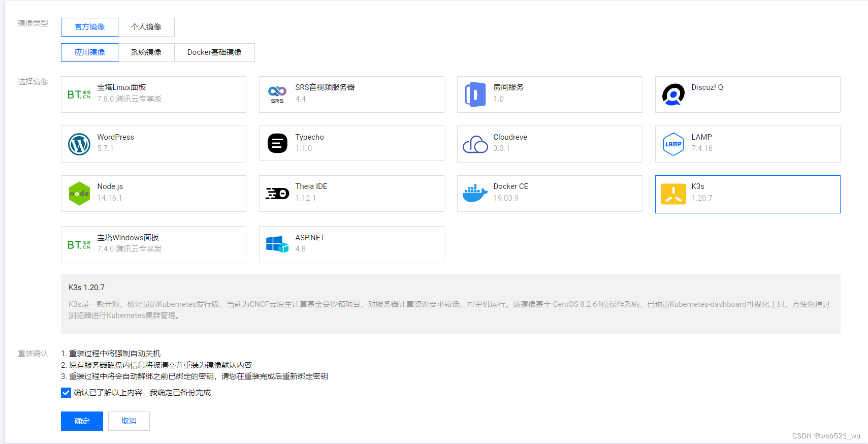868x444 pixels.
Task: Click the '7.4.0 腾讯云专享版' version text
Action: point(130,249)
